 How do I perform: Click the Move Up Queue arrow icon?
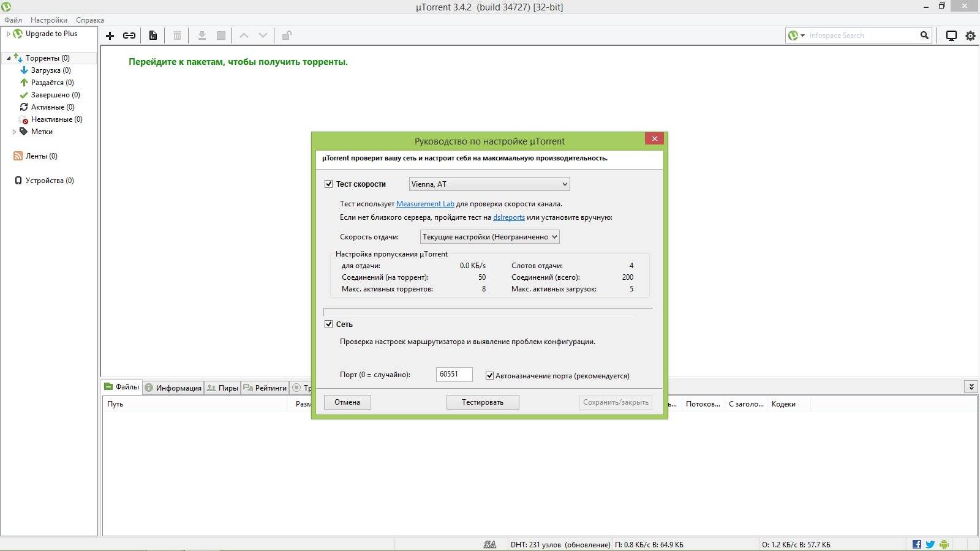(x=244, y=36)
